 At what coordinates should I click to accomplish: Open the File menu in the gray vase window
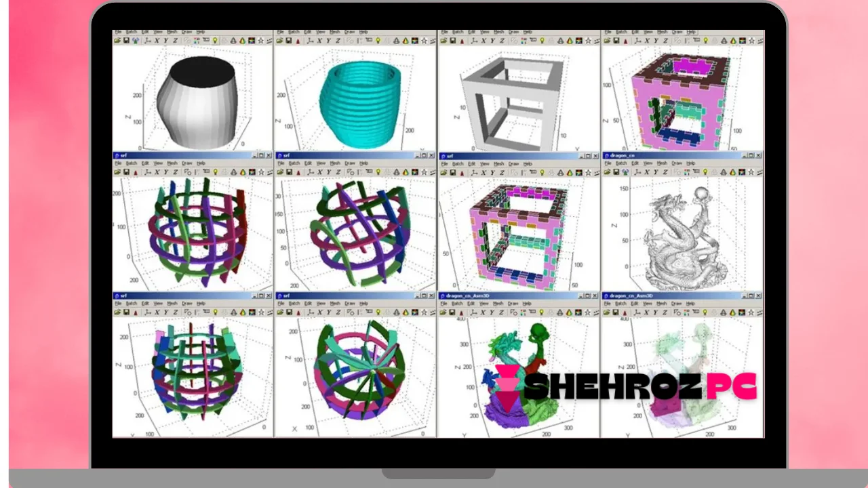(x=118, y=32)
